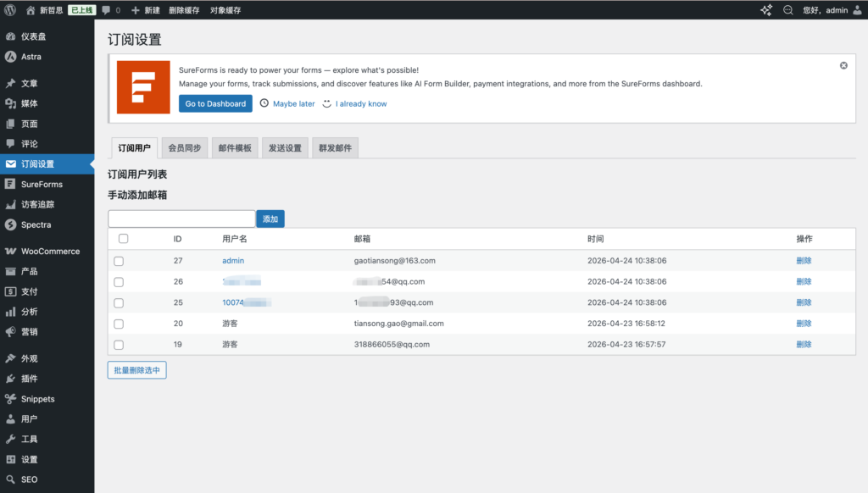868x493 pixels.
Task: Click the Go to Dashboard button
Action: (x=215, y=103)
